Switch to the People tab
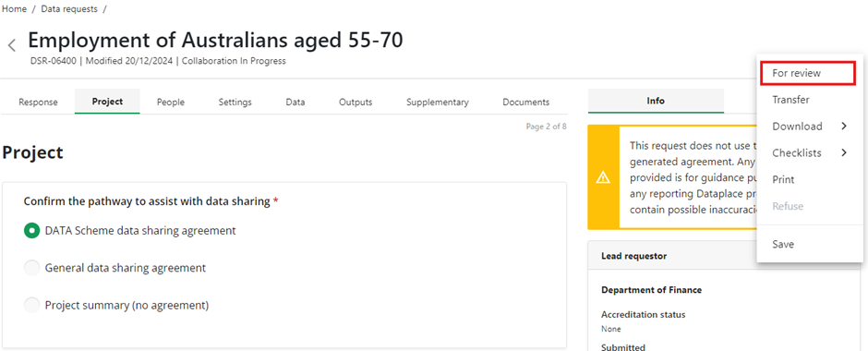Screen dimensions: 868x351 [x=171, y=102]
